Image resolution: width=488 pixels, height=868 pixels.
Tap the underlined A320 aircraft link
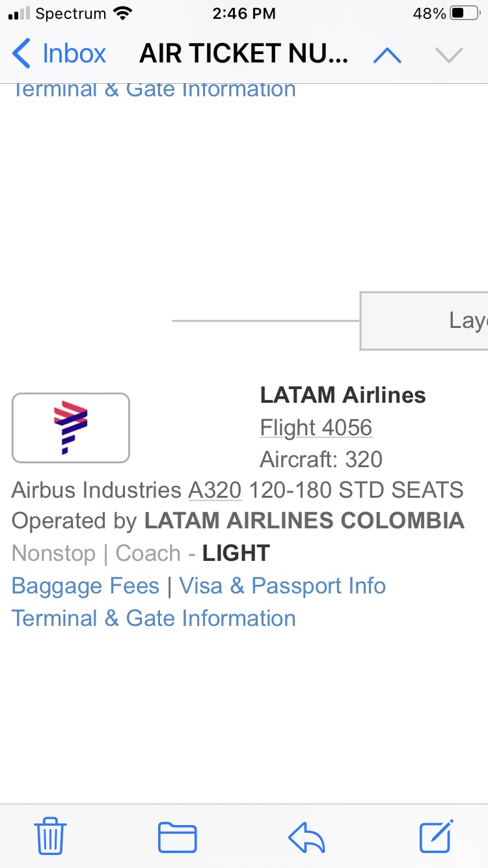coord(215,489)
